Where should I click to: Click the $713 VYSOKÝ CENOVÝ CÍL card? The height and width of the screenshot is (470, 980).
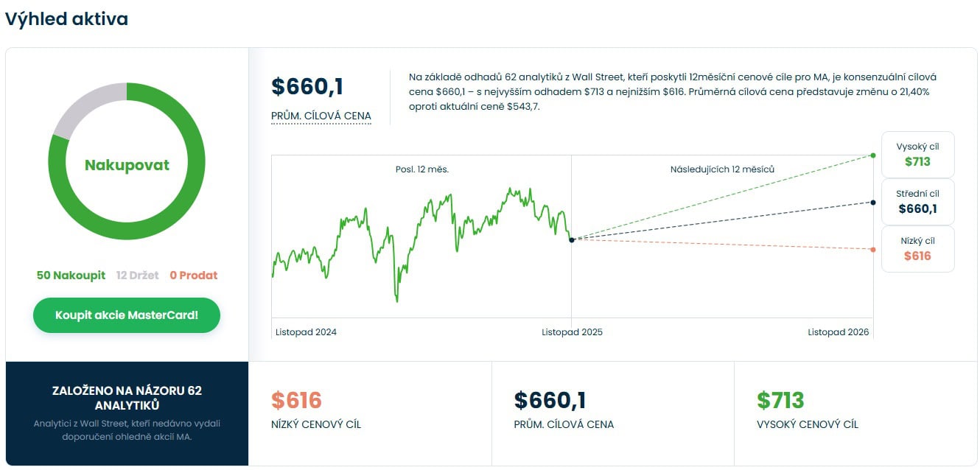(x=855, y=413)
